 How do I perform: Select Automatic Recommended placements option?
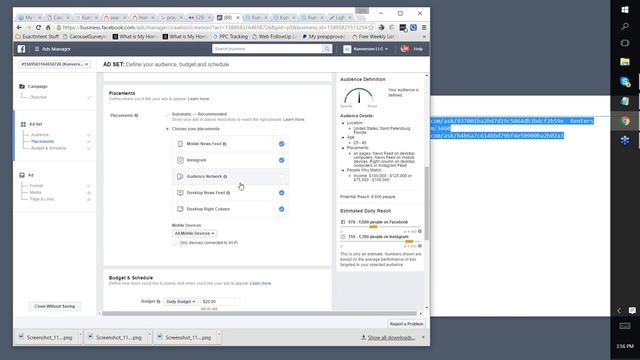[x=167, y=114]
